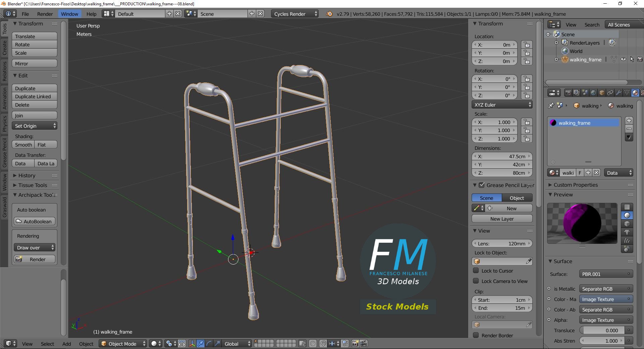
Task: Click the Translate button
Action: coord(35,36)
